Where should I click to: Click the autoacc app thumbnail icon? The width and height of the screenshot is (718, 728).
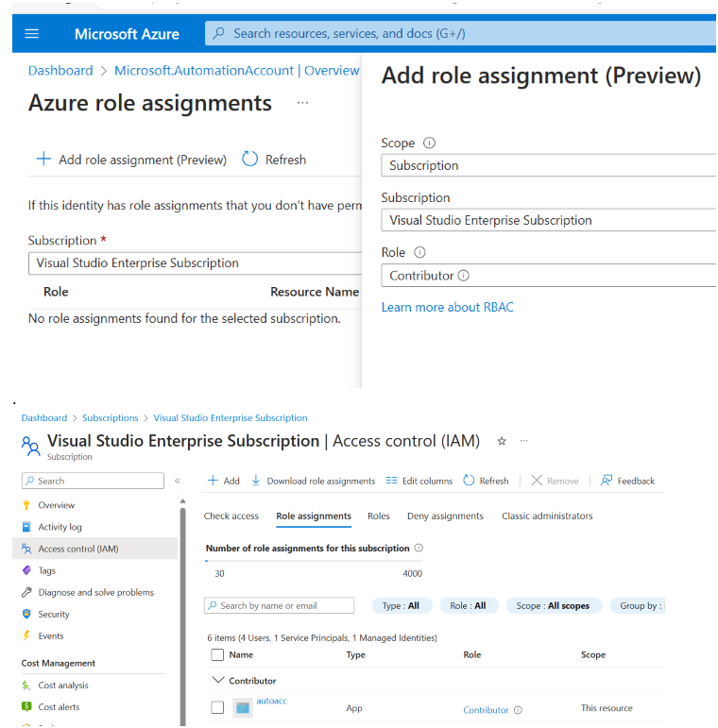[243, 708]
